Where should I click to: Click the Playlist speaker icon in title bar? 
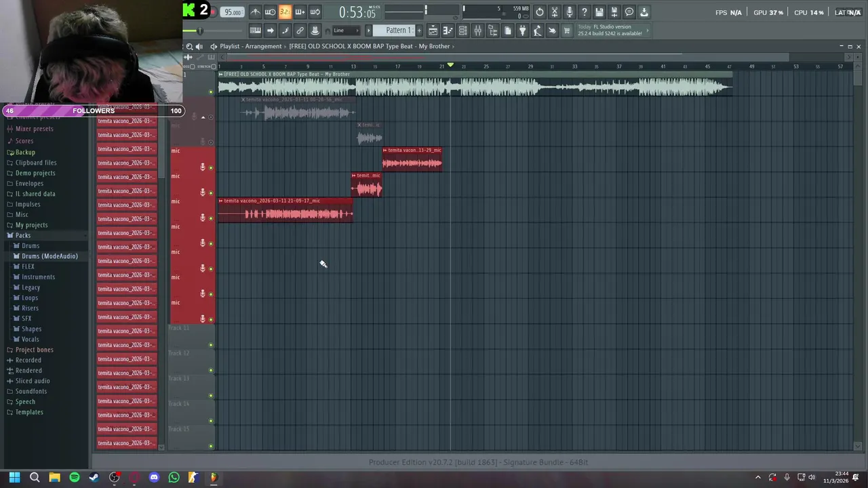click(x=199, y=46)
